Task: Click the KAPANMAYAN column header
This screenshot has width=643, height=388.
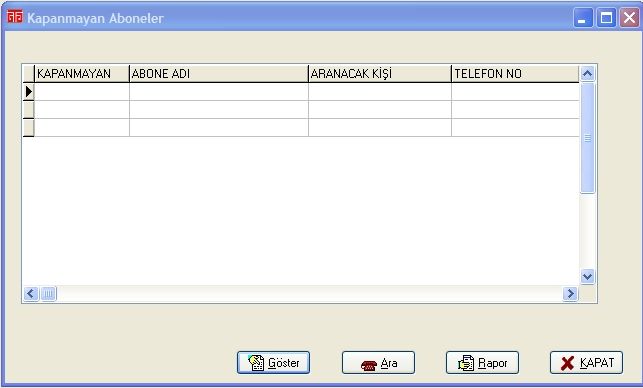Action: pyautogui.click(x=82, y=74)
